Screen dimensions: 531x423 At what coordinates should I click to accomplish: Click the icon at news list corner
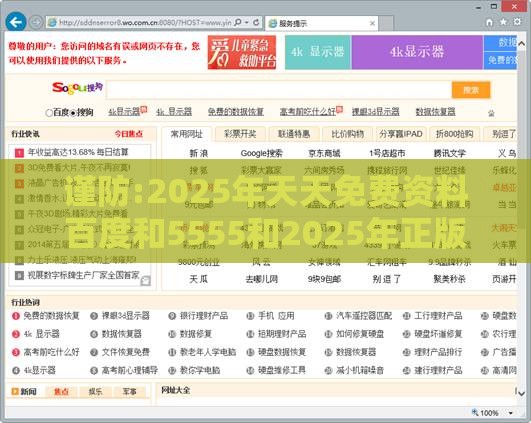(146, 281)
